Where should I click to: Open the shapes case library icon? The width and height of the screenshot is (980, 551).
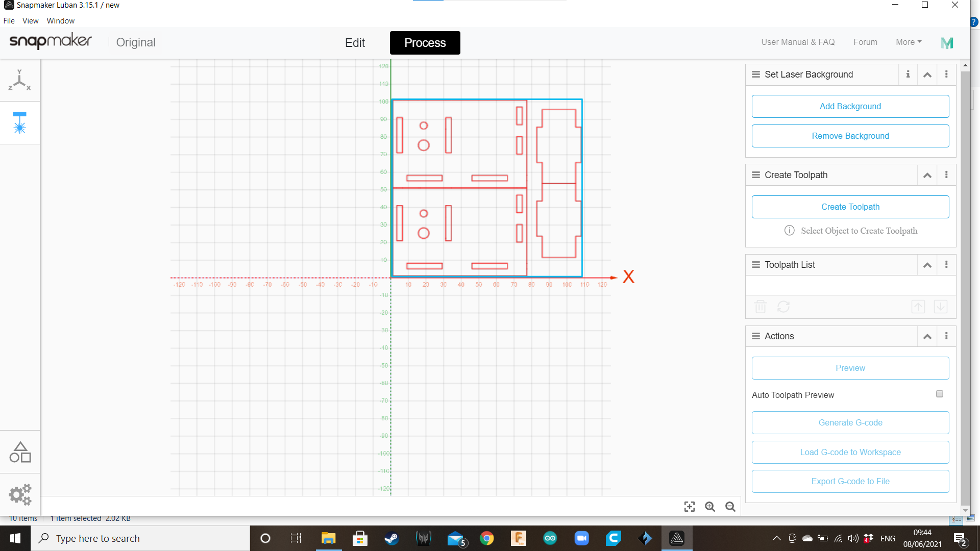coord(20,452)
